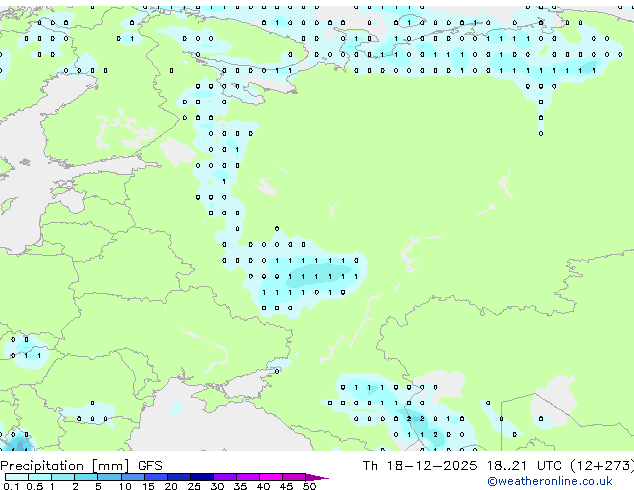Select the over-50 mm arrow at legend end
Viewport: 634px width, 490px height.
pos(317,477)
